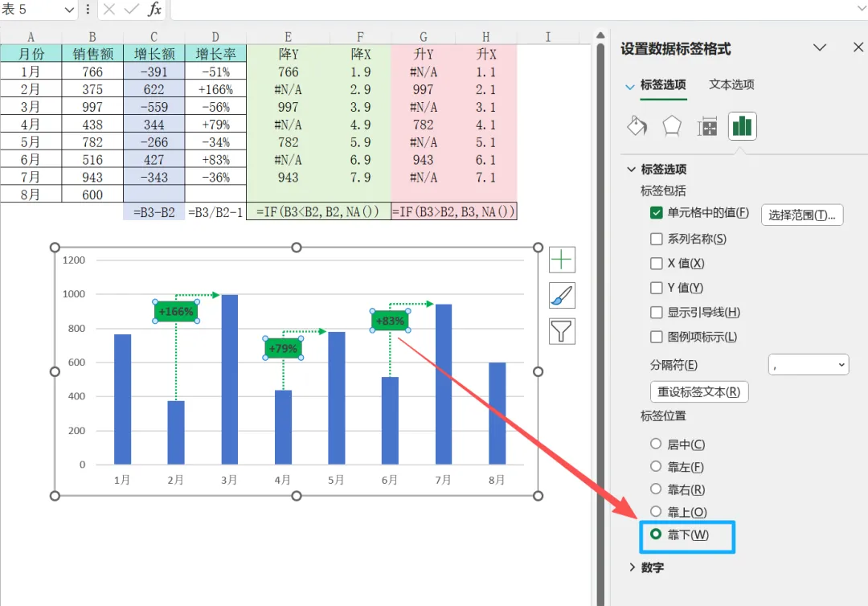Click the insert function fx icon
The image size is (868, 606).
pos(154,10)
